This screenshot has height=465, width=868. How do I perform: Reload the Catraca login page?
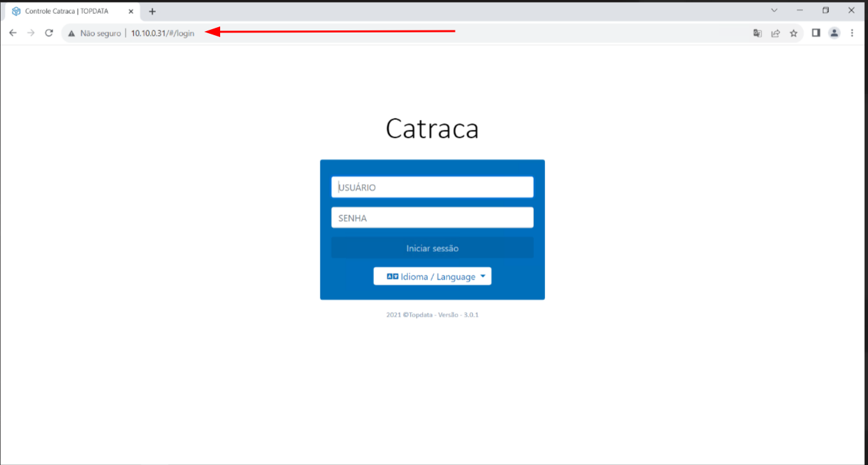48,32
